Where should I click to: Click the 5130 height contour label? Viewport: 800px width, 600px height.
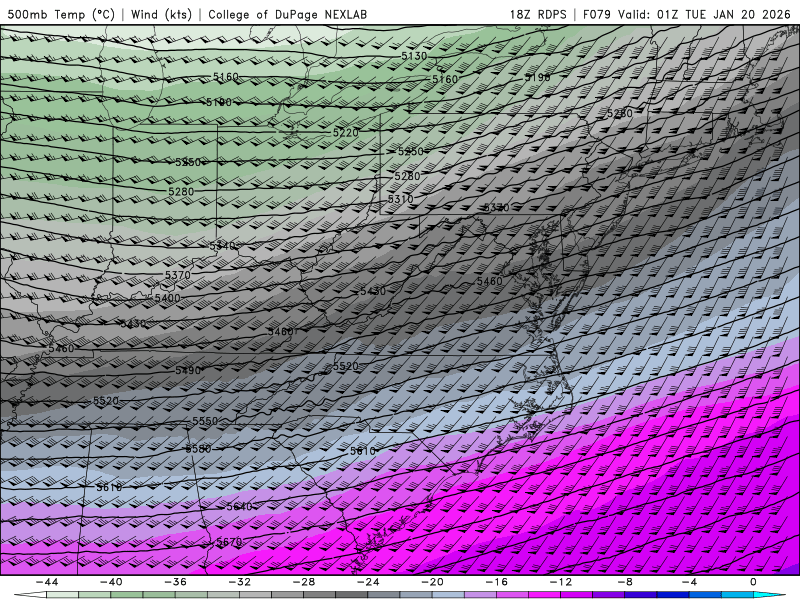[x=414, y=56]
